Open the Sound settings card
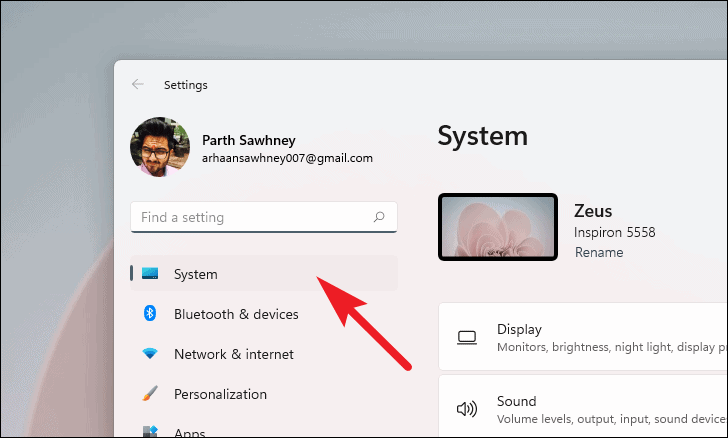Screen dimensions: 728x438 (x=583, y=407)
